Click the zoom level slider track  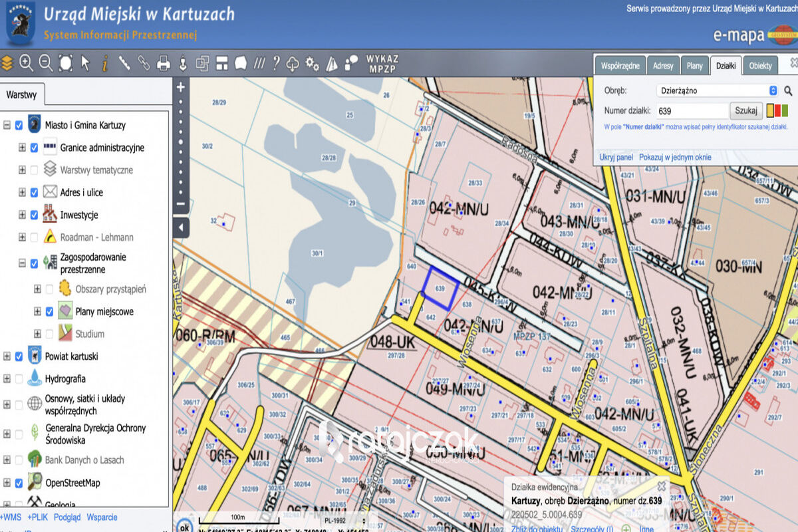point(181,146)
